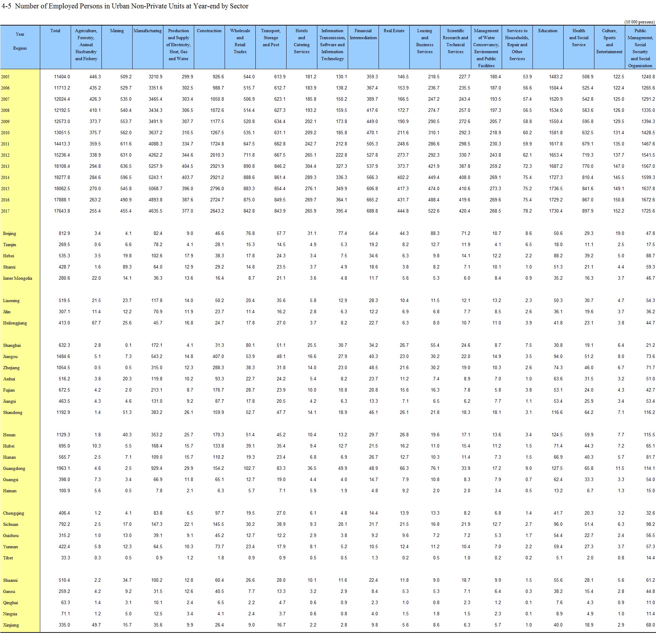Select the Hubei row label
The width and height of the screenshot is (656, 644).
tap(9, 446)
